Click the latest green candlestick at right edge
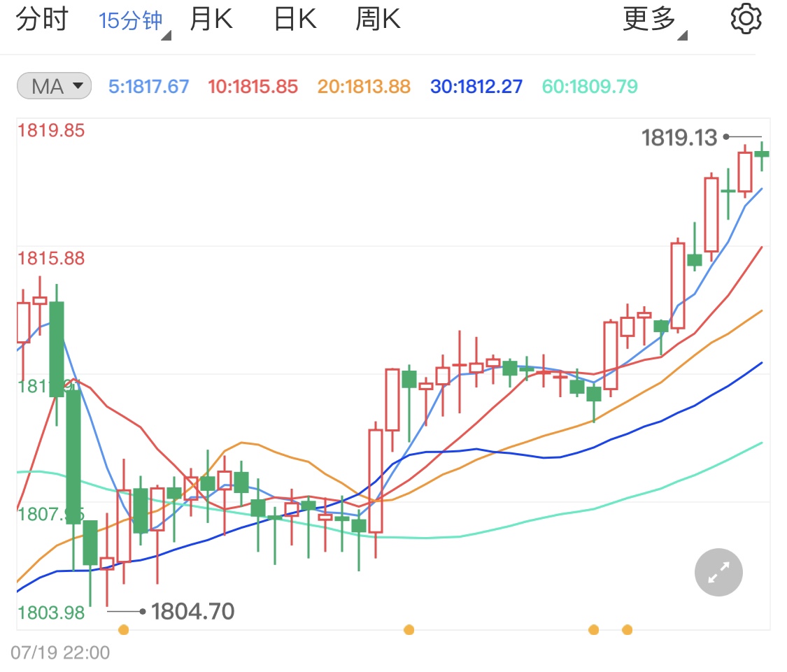This screenshot has height=672, width=787. (x=762, y=155)
